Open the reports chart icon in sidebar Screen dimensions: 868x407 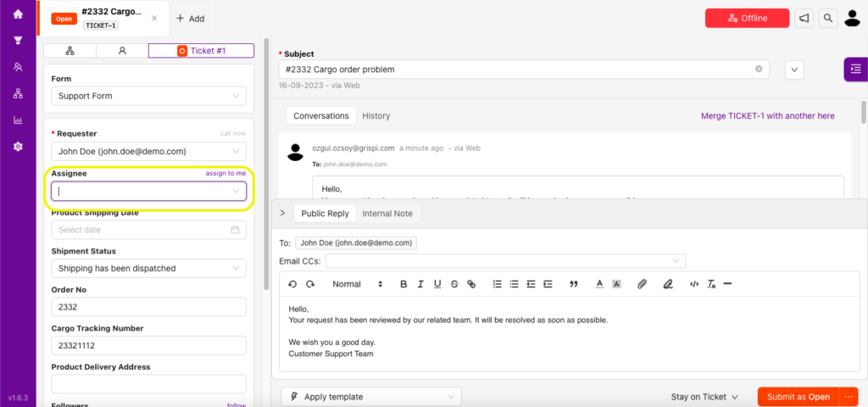(18, 120)
